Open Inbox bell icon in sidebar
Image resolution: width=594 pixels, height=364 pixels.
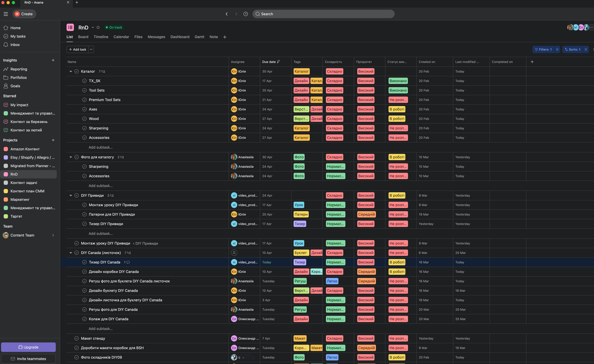[6, 45]
